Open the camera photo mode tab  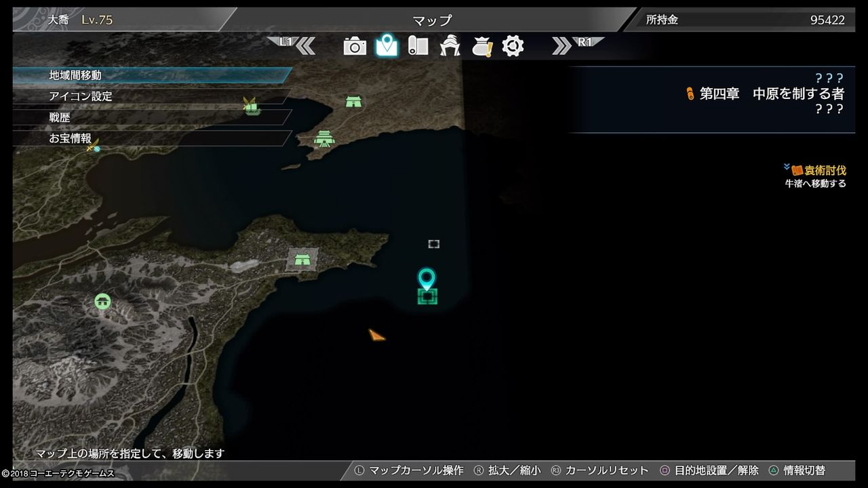[355, 46]
